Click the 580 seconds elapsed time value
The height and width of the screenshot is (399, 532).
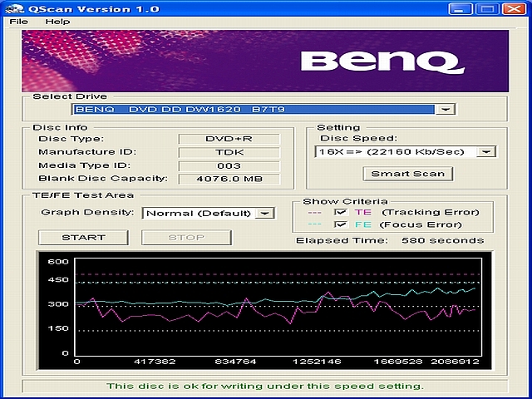(442, 240)
